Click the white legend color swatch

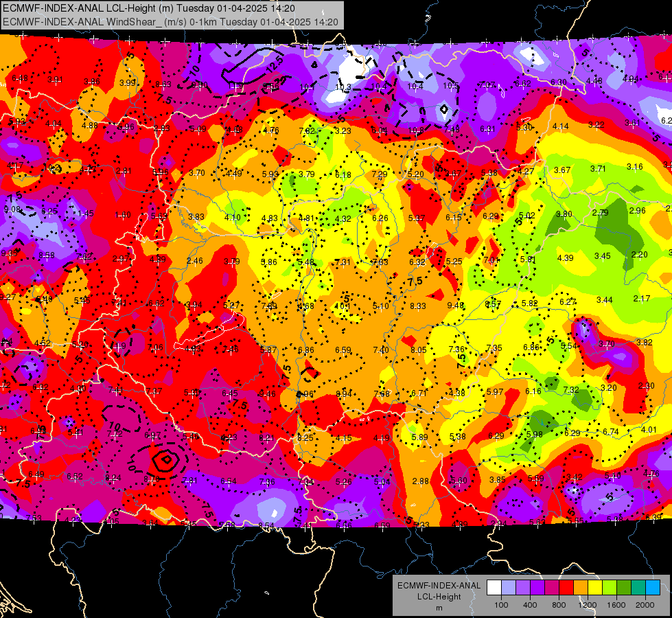point(494,588)
